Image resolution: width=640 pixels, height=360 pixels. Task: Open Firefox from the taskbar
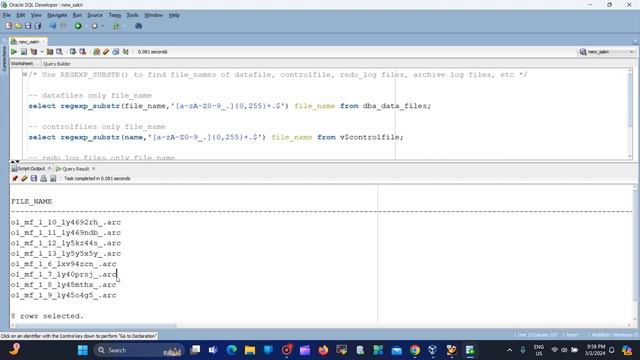point(323,350)
